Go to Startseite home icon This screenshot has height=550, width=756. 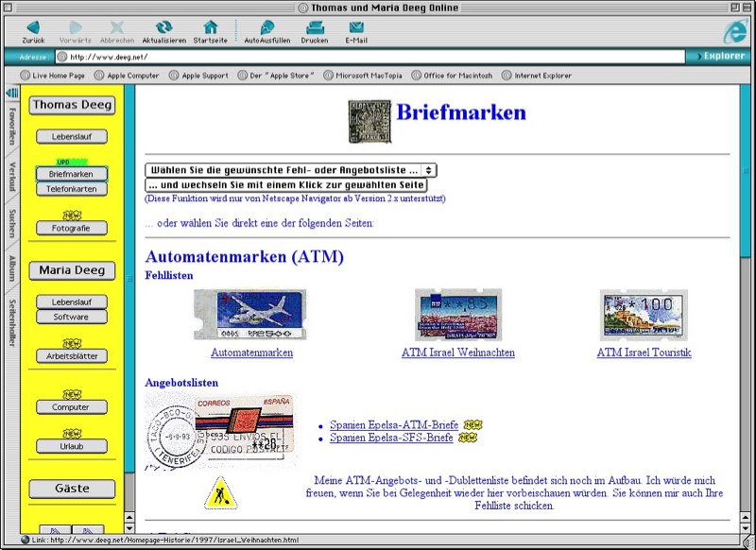click(211, 27)
